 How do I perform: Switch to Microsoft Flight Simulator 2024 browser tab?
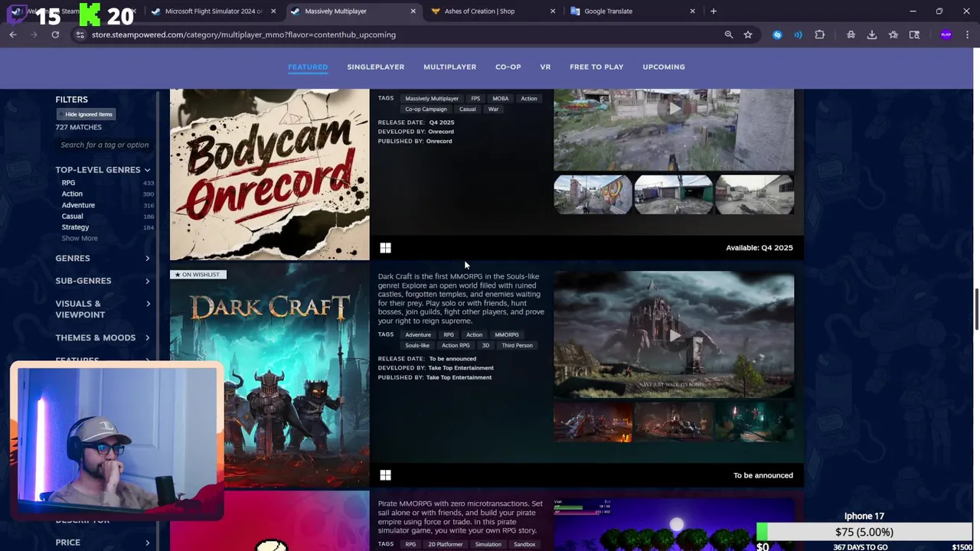coord(213,11)
